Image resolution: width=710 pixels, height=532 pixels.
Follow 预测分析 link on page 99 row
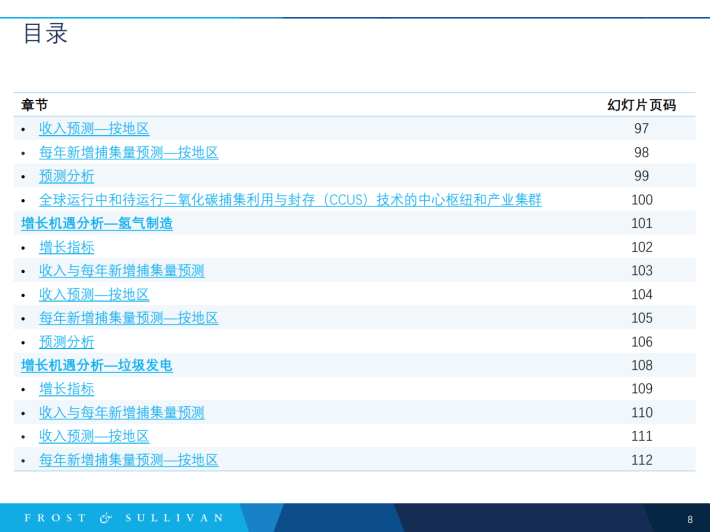point(67,176)
